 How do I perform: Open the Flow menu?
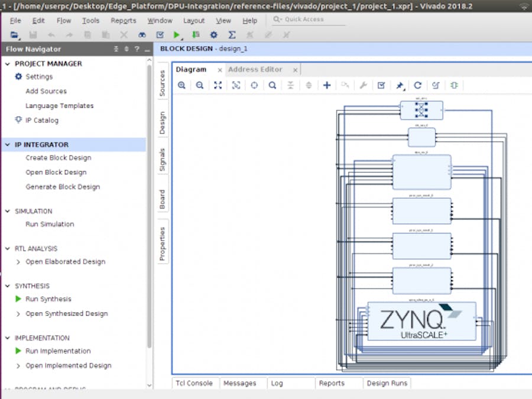64,21
